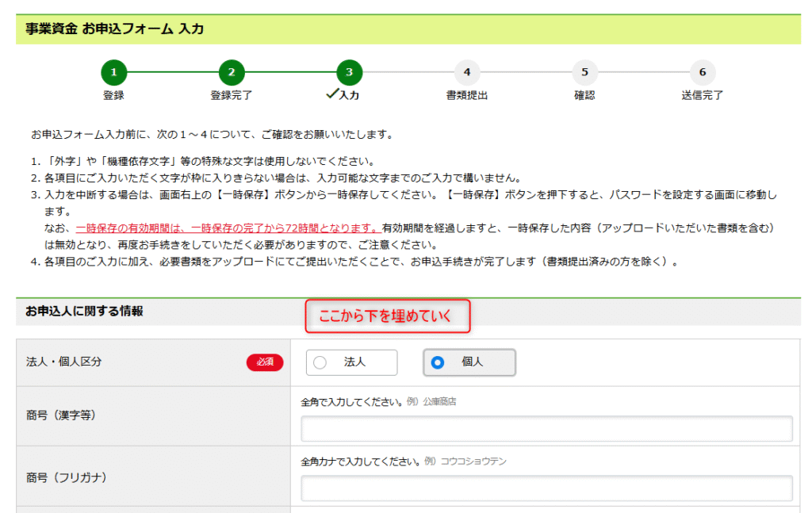Click the step 4 circle icon

coord(466,72)
